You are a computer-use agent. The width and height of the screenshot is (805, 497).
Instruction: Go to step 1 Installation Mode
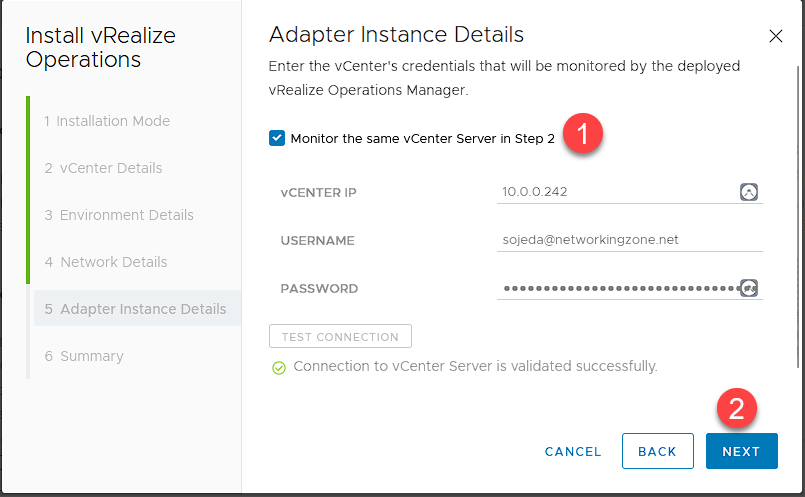tap(107, 121)
